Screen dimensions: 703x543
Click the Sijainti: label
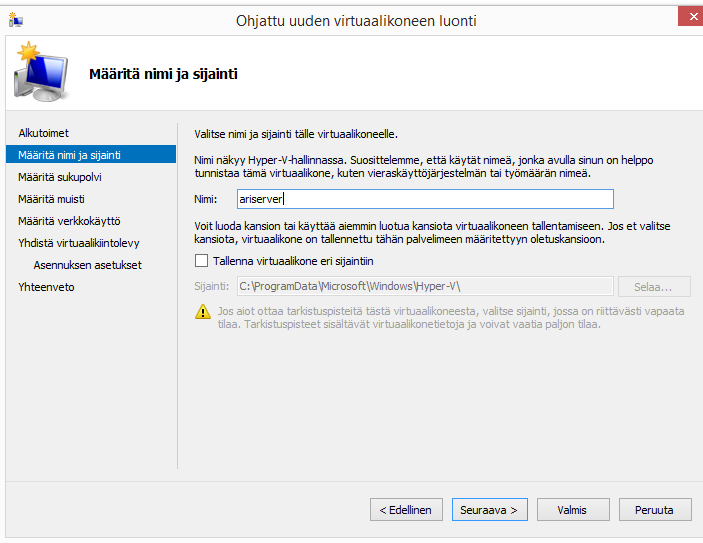point(212,286)
